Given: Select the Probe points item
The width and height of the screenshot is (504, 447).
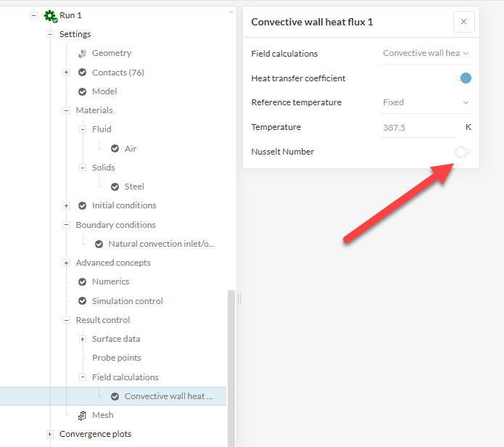Looking at the screenshot, I should (116, 358).
